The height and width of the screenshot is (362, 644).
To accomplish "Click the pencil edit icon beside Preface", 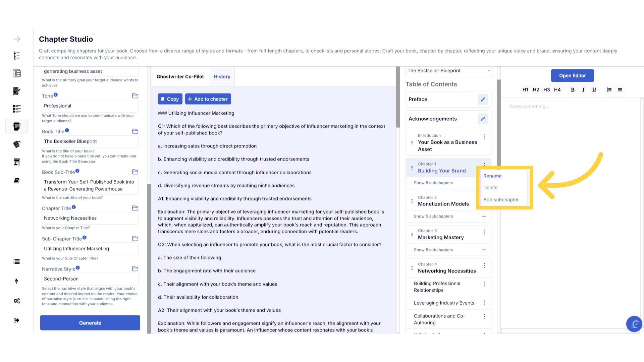I will [x=483, y=99].
